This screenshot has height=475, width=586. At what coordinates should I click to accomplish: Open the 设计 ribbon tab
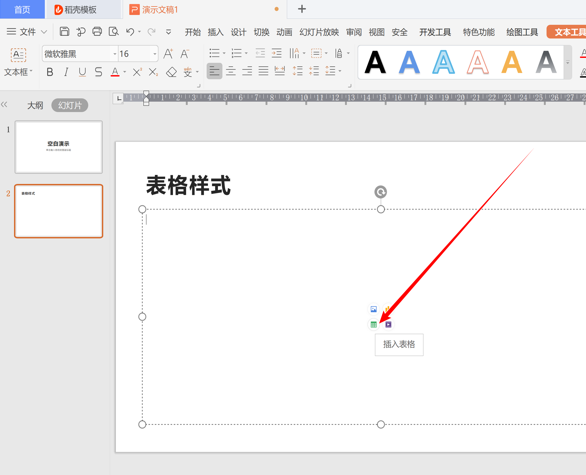[238, 32]
